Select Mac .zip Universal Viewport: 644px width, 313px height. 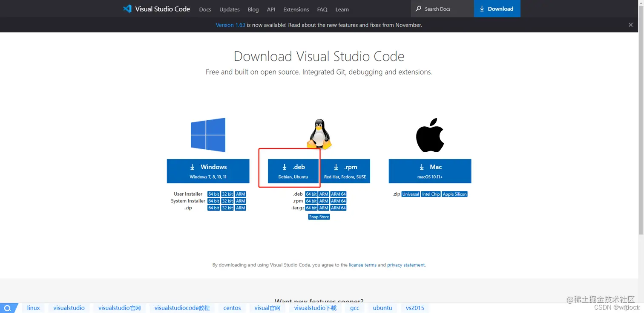[411, 194]
